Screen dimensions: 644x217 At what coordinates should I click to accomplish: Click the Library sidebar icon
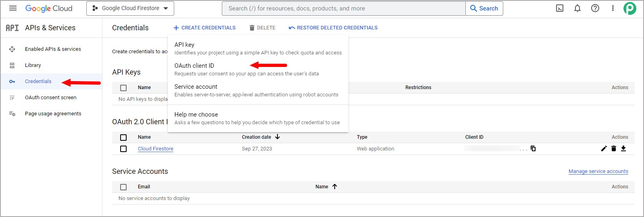pyautogui.click(x=12, y=65)
